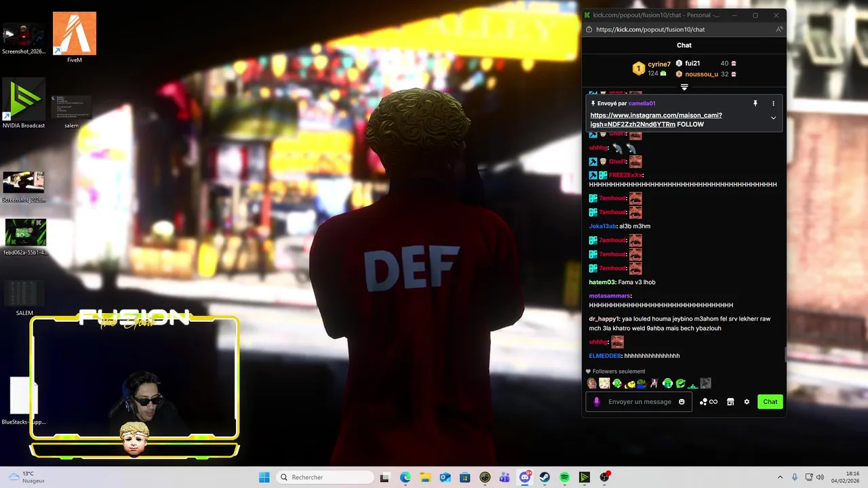The height and width of the screenshot is (488, 868).
Task: Click the Windows taskbar search box
Action: [325, 477]
